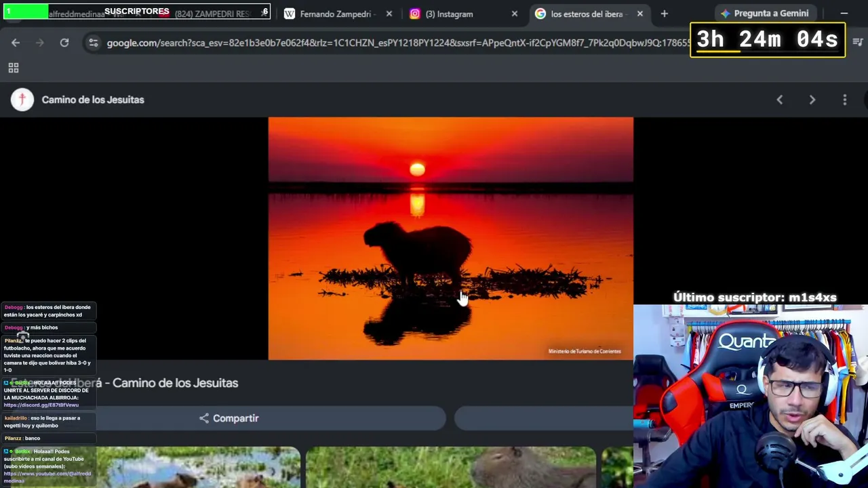Switch to the Fernando Zampedri tab
The image size is (868, 488).
(x=336, y=14)
